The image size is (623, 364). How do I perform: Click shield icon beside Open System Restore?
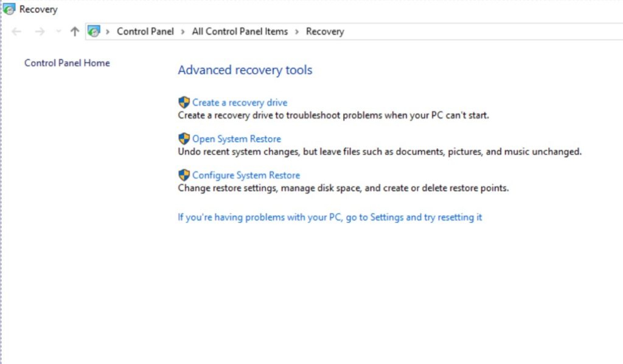point(184,139)
